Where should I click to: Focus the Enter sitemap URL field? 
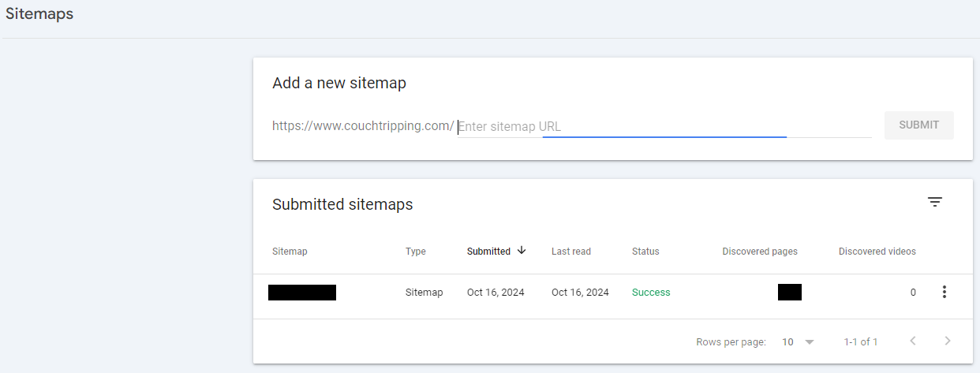(664, 126)
